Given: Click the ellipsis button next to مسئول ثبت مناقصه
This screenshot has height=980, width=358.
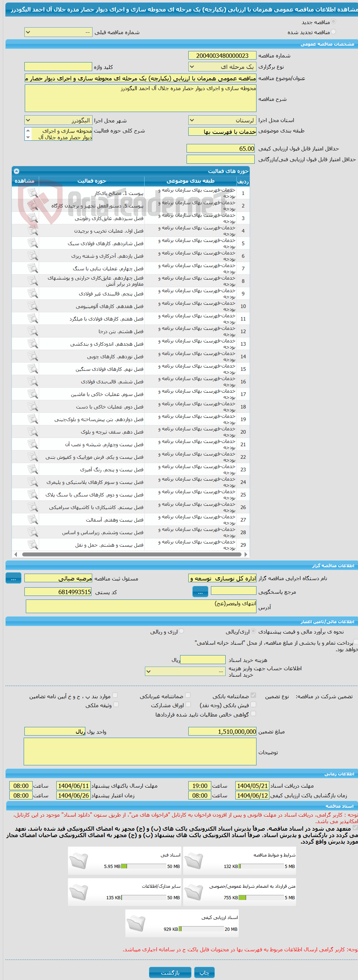Looking at the screenshot, I should click(13, 578).
